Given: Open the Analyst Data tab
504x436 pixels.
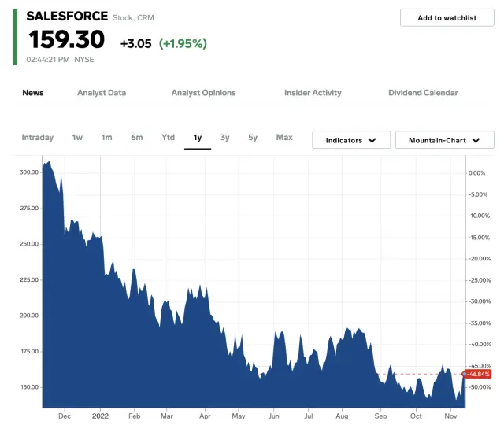Looking at the screenshot, I should [102, 93].
